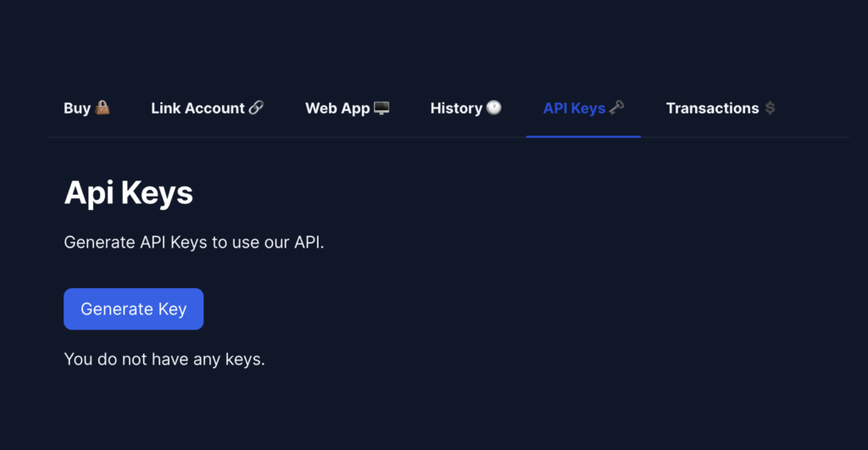Click the "You do not have any keys." message

click(164, 359)
